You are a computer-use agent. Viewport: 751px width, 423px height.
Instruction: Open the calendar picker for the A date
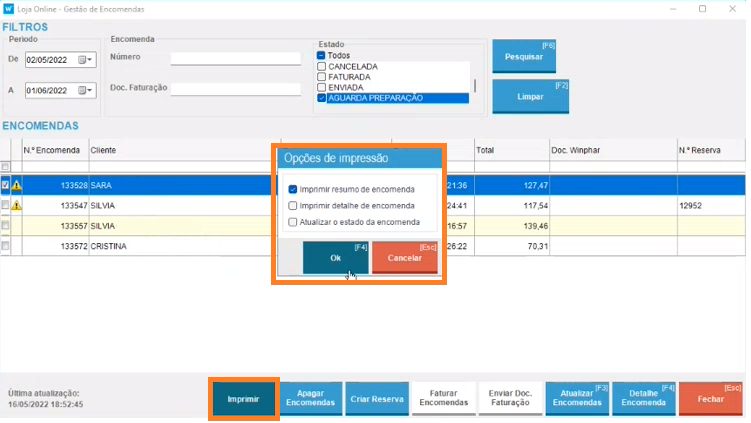(x=85, y=90)
